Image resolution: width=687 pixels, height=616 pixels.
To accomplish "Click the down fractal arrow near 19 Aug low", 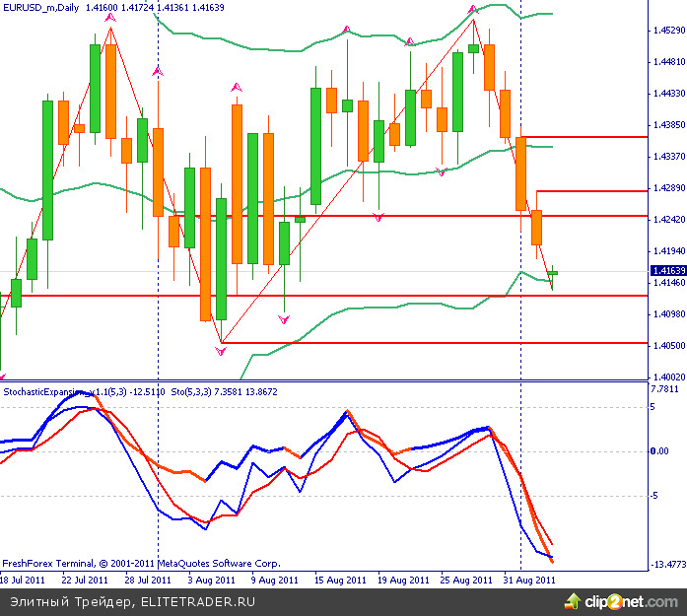I will [378, 217].
